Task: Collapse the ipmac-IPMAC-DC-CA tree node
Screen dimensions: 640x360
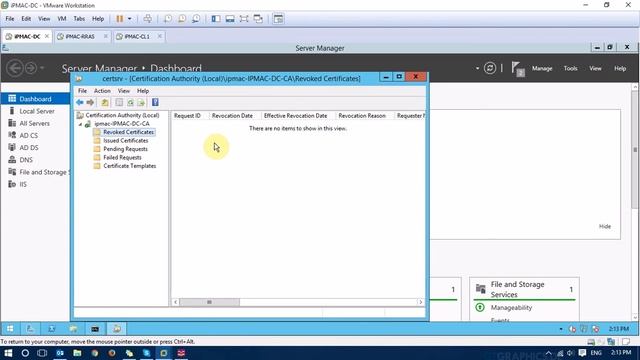Action: [80, 124]
